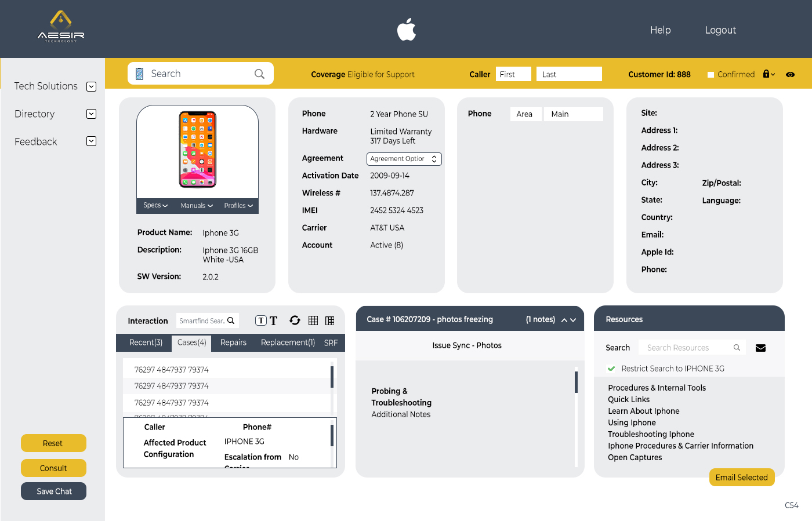The width and height of the screenshot is (812, 521).
Task: Click the refresh sync icon in Interaction
Action: click(295, 320)
